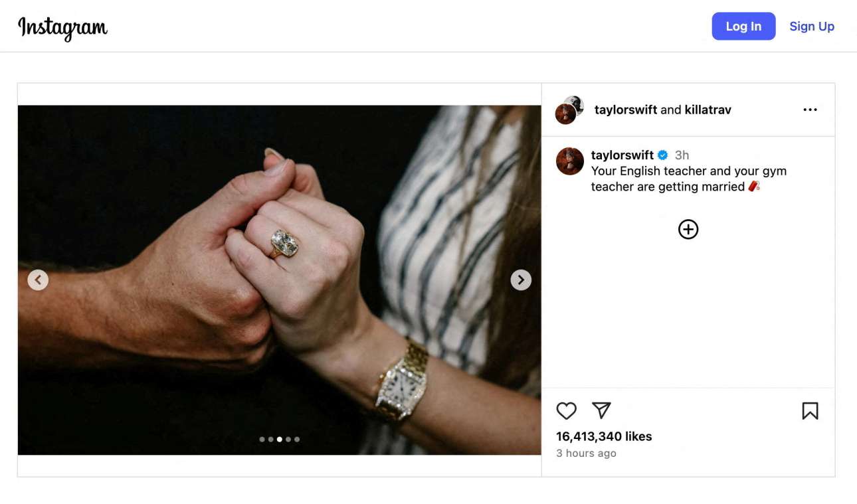This screenshot has width=857, height=504.
Task: Open taylorswift profile from post header
Action: pyautogui.click(x=625, y=110)
